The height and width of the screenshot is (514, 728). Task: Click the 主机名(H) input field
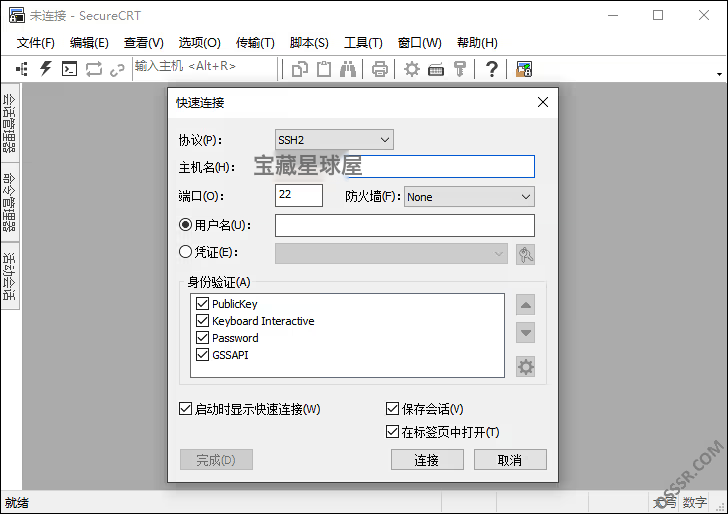point(405,166)
